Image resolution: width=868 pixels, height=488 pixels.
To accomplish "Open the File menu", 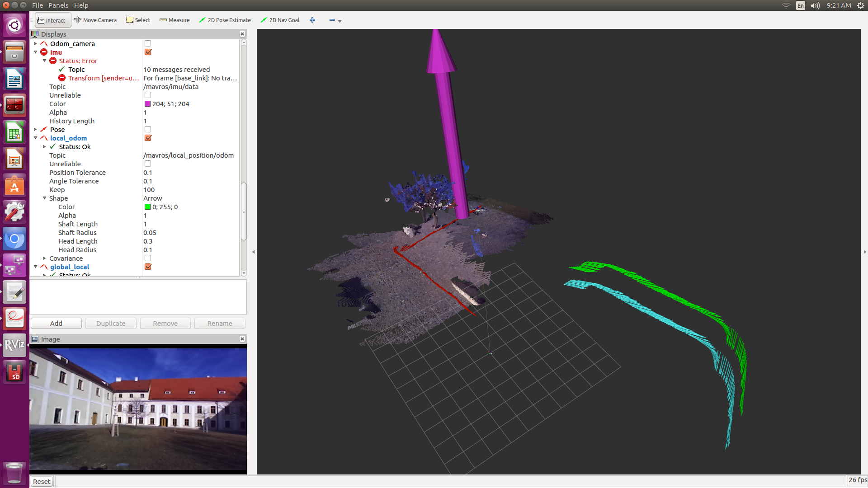I will click(38, 5).
